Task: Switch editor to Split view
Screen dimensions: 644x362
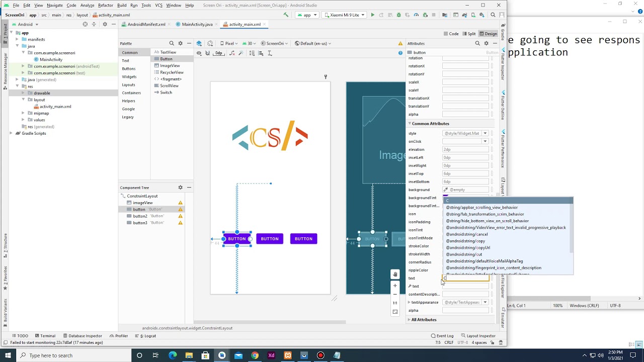Action: tap(468, 34)
